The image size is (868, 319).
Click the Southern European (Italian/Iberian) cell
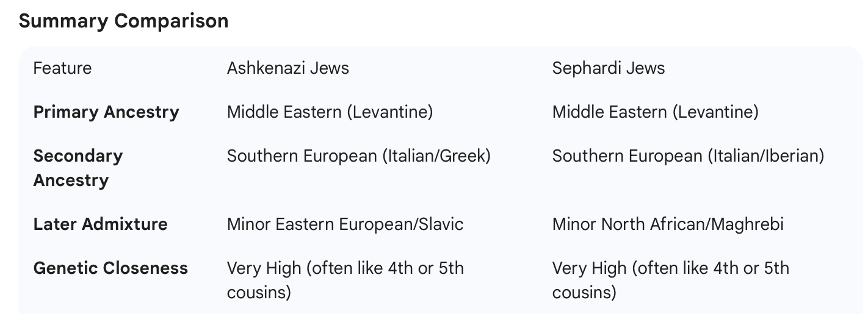(x=688, y=156)
